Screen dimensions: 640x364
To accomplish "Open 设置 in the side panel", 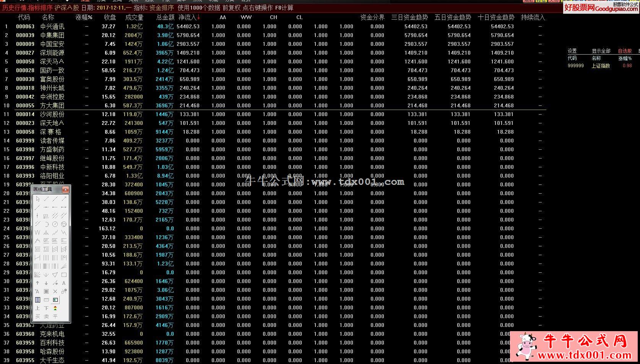I will tap(572, 51).
